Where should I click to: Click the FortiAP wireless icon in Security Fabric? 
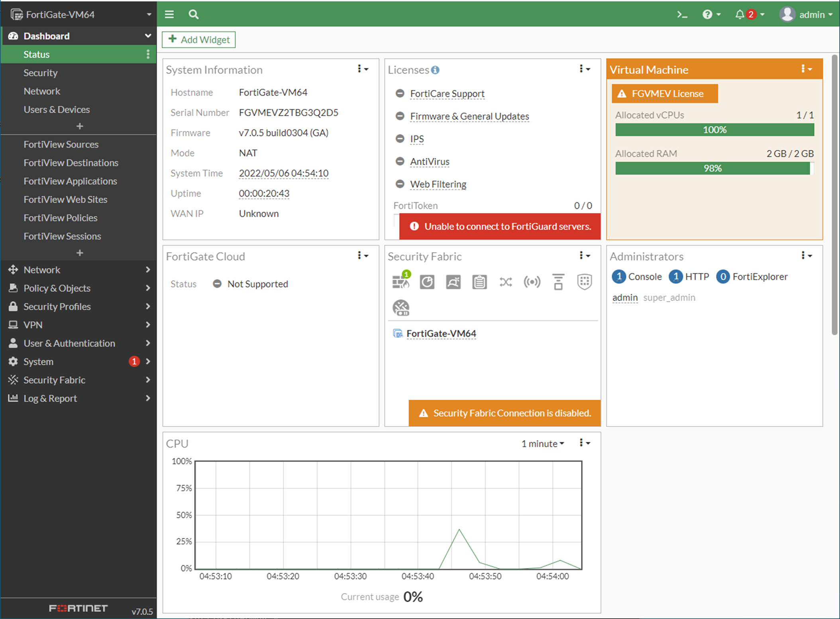532,282
